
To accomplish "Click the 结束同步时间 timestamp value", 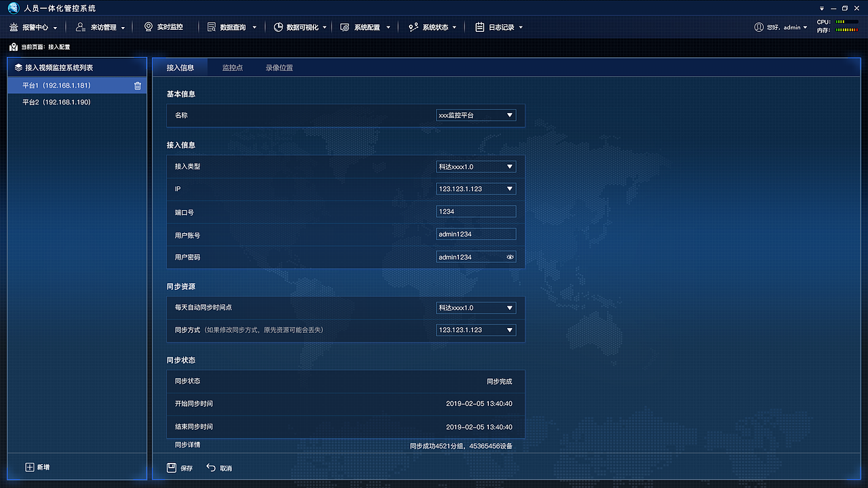I will [x=479, y=427].
